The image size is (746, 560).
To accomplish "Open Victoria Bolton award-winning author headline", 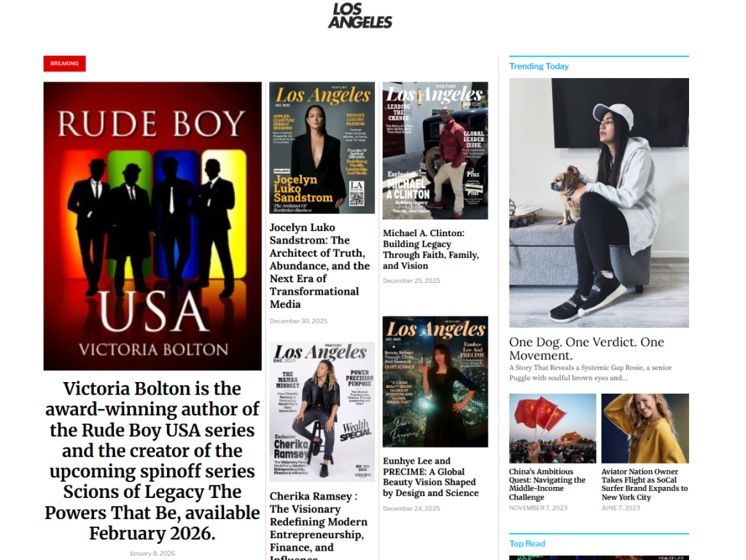I will pos(152,461).
